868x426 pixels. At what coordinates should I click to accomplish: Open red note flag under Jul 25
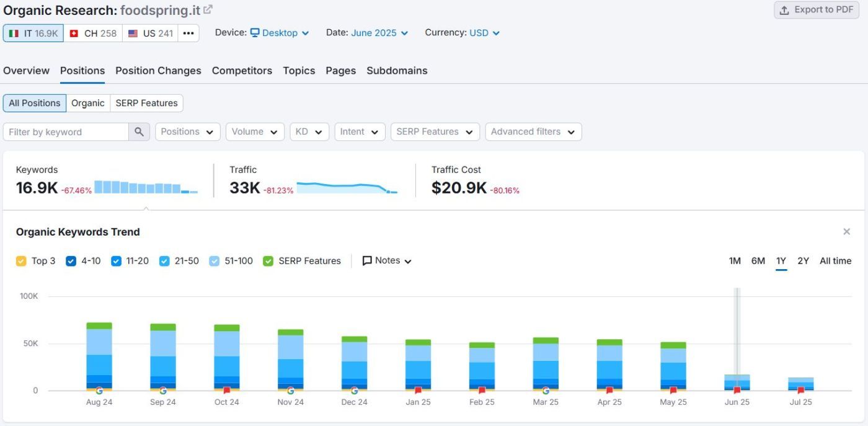[x=801, y=390]
